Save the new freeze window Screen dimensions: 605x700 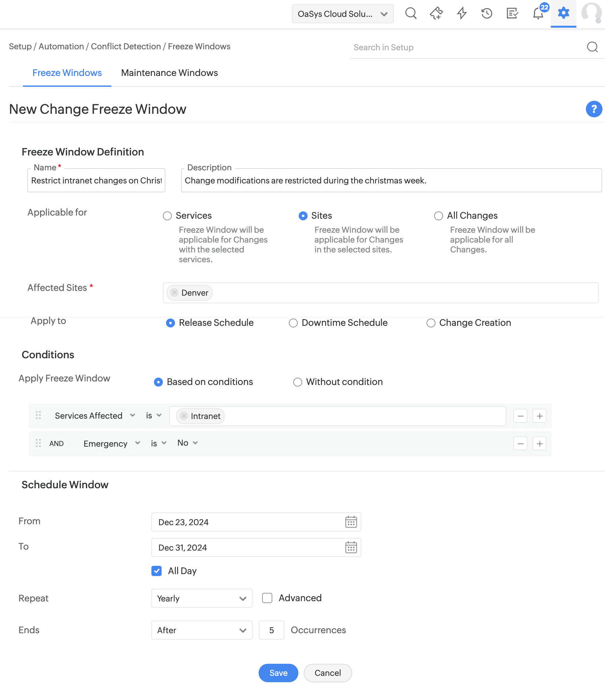tap(278, 673)
